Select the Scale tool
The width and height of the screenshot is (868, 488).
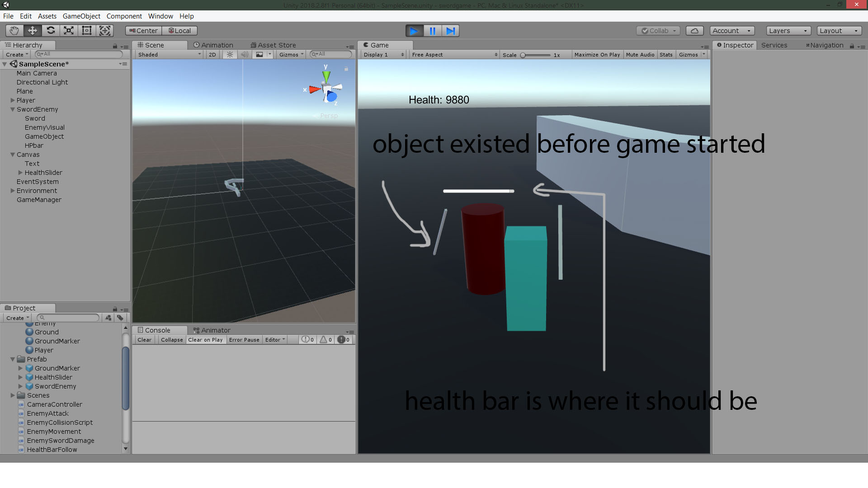[69, 31]
